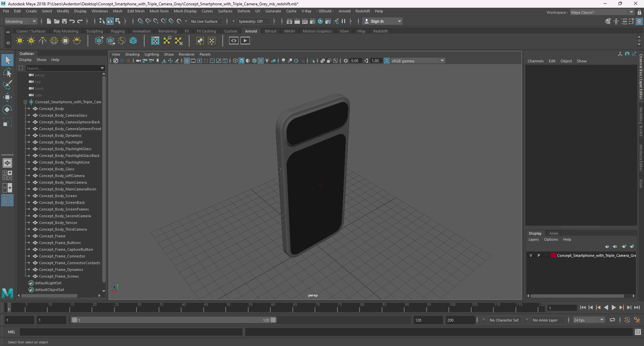
Task: Choose the Scale tool in toolbox
Action: [7, 122]
